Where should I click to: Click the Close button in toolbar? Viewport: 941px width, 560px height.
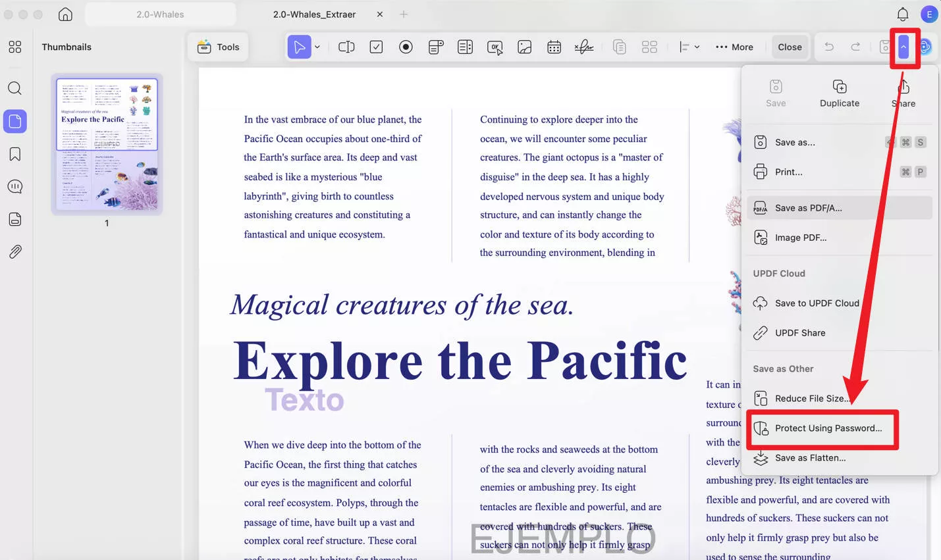[790, 47]
